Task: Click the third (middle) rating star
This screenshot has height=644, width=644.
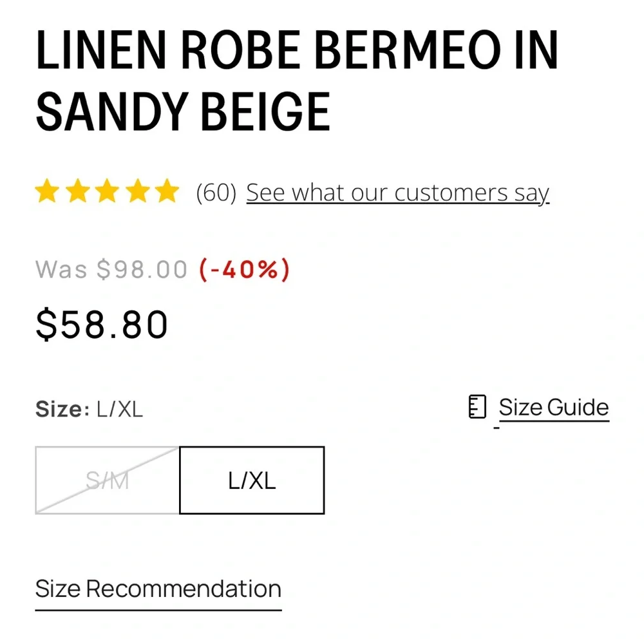Action: pyautogui.click(x=107, y=192)
